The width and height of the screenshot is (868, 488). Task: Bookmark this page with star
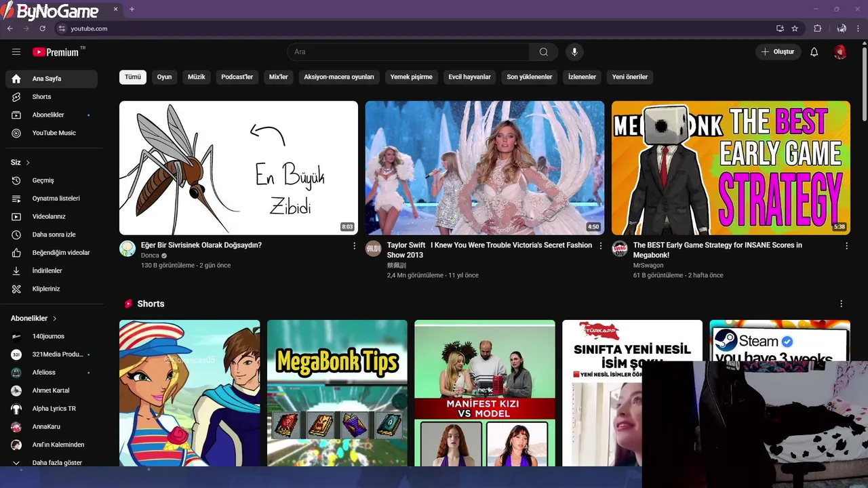[795, 28]
